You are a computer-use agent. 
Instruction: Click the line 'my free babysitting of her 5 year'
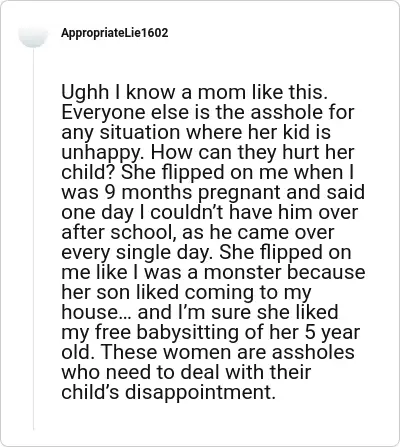click(211, 332)
